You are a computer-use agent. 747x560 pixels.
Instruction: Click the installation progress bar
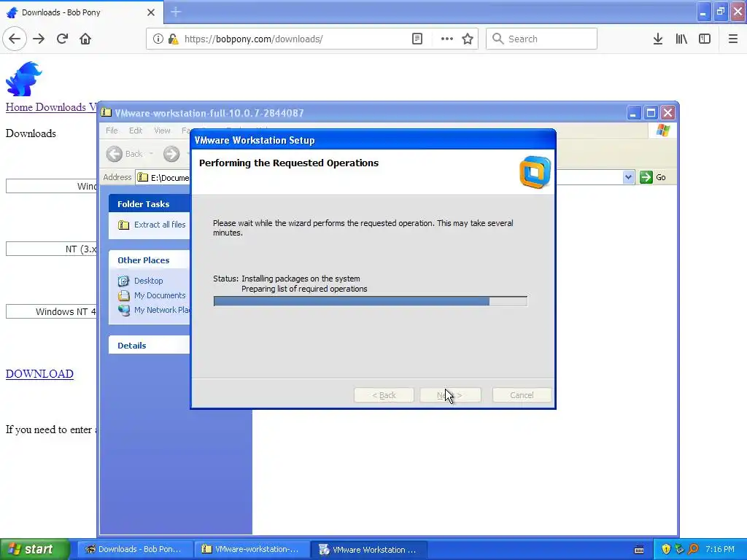pyautogui.click(x=370, y=301)
